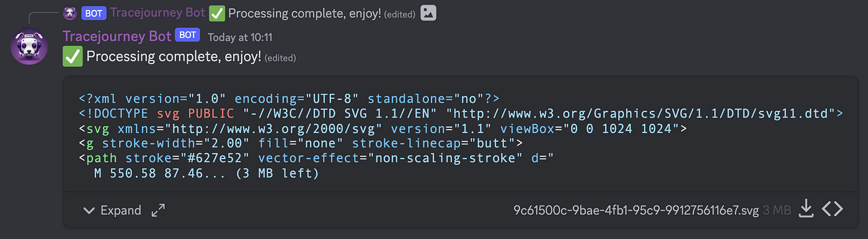The width and height of the screenshot is (868, 239).
Task: Click the BOT badge in the reply preview
Action: click(94, 13)
